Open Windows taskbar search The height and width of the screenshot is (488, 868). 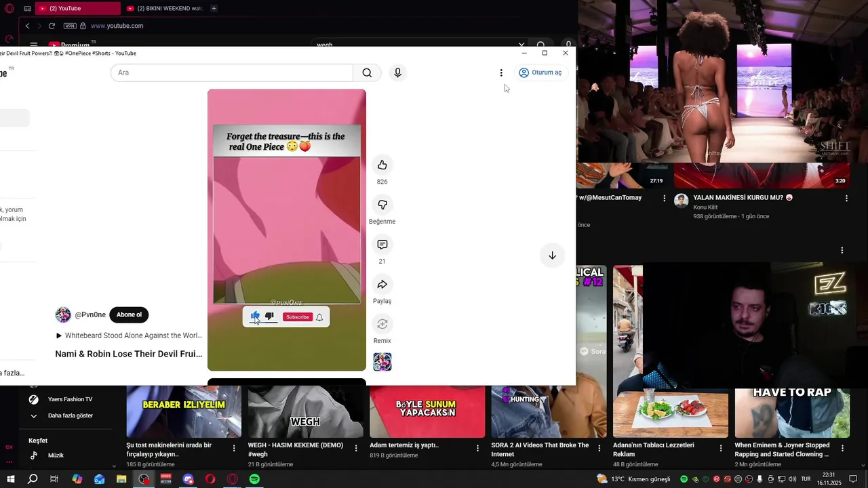coord(33,479)
